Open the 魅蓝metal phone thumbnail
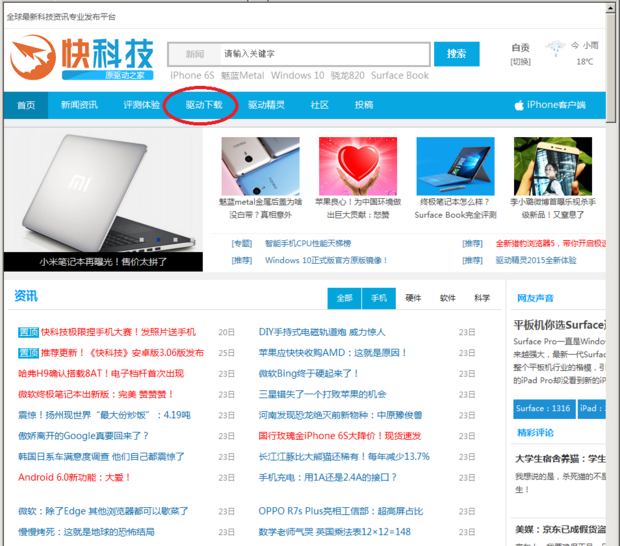Screen dimensions: 620x546 [261, 166]
